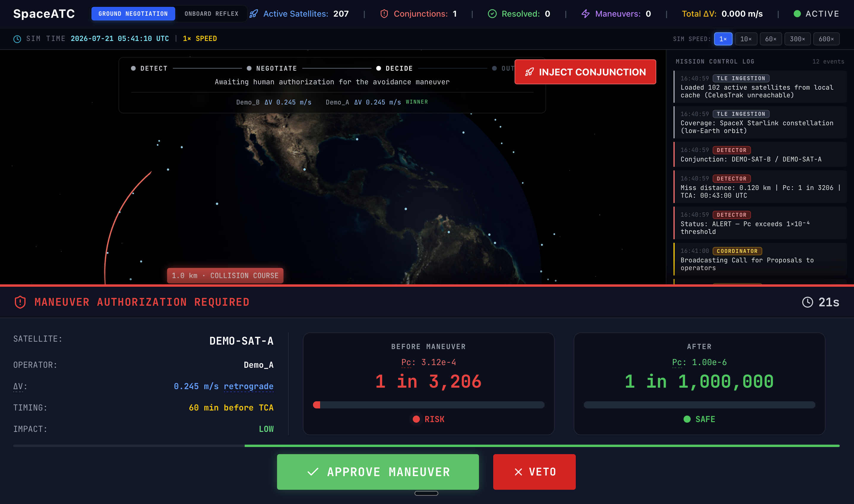Set sim speed to 60×

(771, 39)
